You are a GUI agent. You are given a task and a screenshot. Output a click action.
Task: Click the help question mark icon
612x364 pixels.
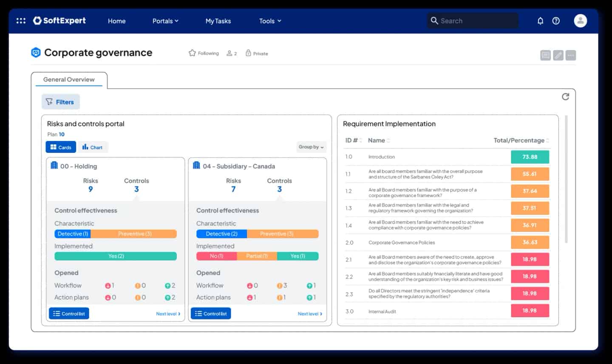point(556,20)
